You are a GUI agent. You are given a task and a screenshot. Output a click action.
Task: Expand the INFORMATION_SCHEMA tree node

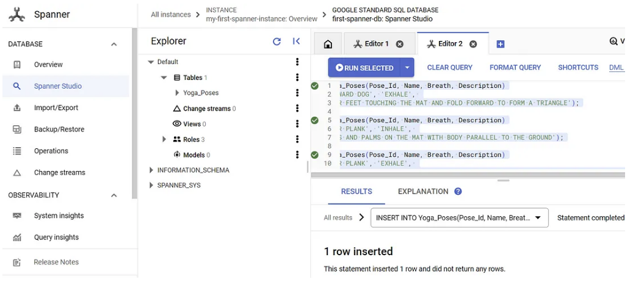(x=151, y=170)
